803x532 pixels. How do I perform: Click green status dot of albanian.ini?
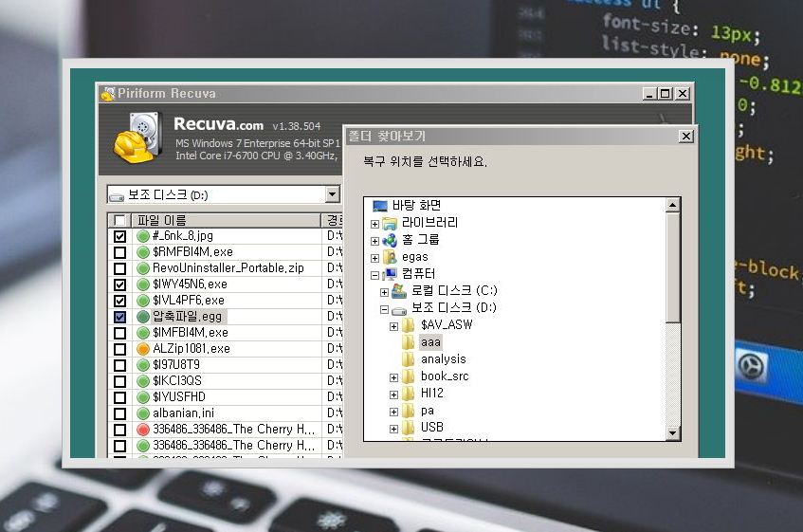coord(143,413)
